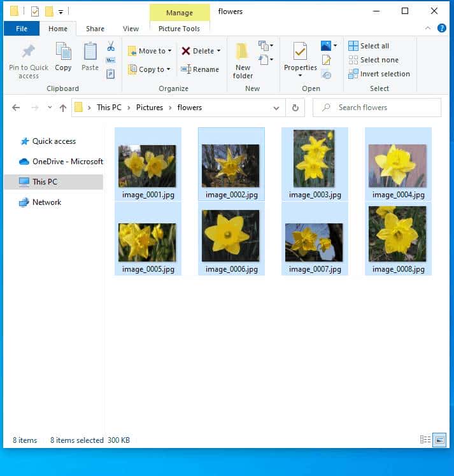The image size is (454, 476).
Task: Click the folder icon in the address bar
Action: (79, 107)
